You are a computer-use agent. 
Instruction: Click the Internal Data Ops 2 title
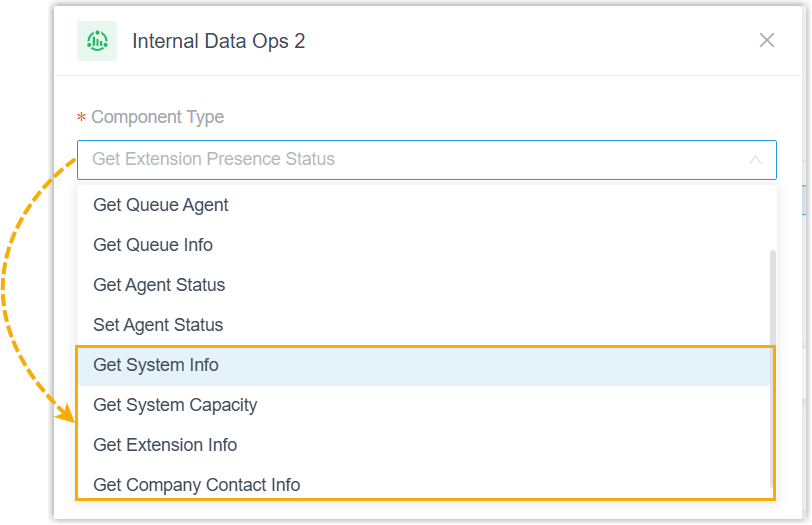click(219, 41)
